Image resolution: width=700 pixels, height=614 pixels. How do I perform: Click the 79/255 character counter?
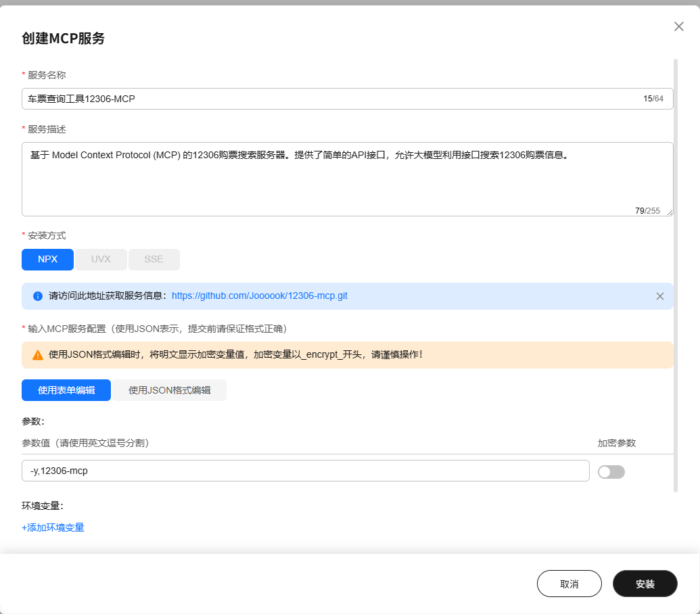(x=647, y=210)
